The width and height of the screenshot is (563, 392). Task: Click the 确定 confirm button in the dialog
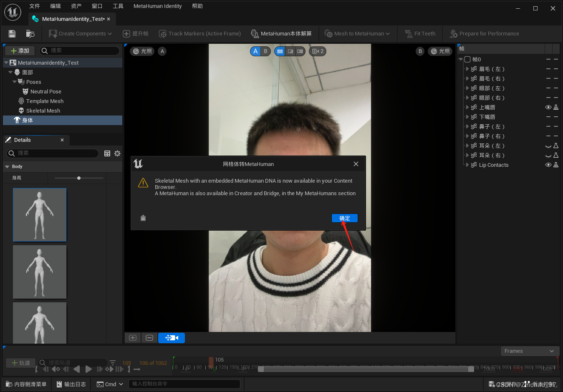(x=345, y=218)
